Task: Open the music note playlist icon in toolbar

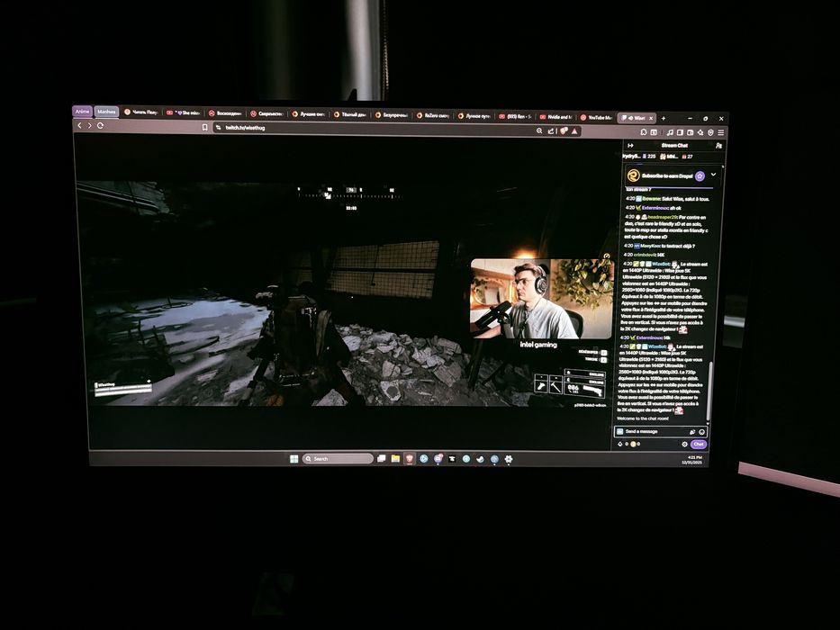Action: [x=670, y=132]
